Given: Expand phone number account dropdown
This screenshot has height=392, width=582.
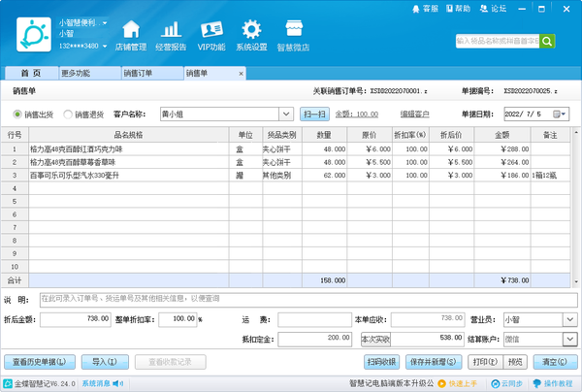Looking at the screenshot, I should coord(105,46).
